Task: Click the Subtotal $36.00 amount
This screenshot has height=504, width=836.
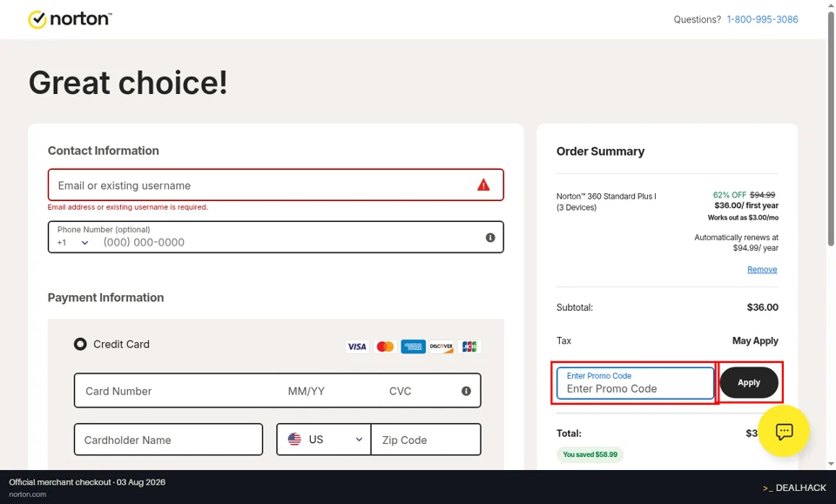Action: point(763,307)
